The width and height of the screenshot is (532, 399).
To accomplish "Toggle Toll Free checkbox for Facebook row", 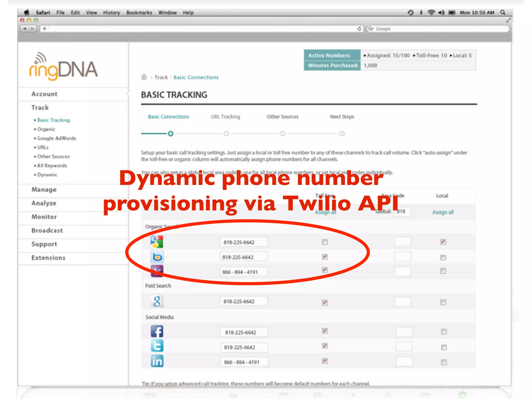I will pos(325,331).
